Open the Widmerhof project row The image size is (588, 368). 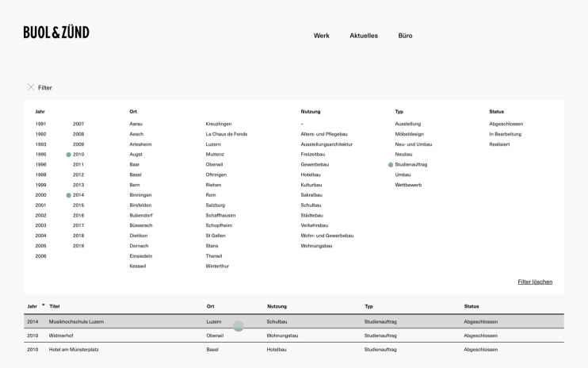point(61,335)
